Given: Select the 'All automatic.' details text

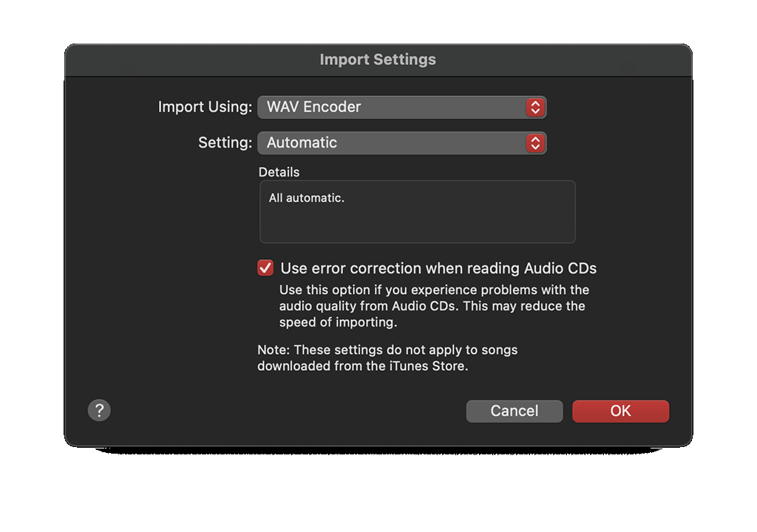Looking at the screenshot, I should (307, 198).
